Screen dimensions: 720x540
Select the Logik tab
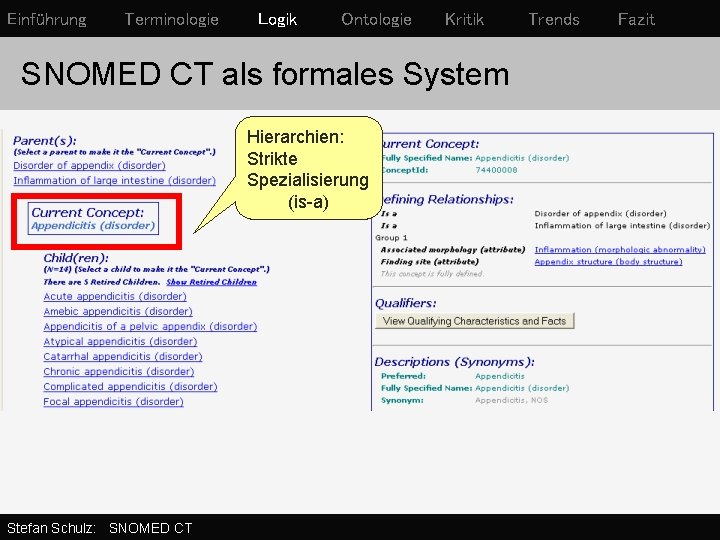point(277,19)
